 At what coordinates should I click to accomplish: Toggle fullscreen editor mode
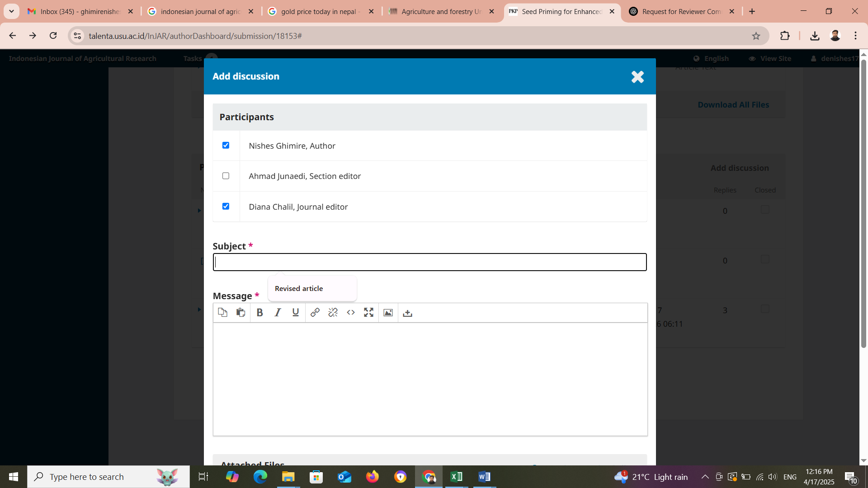point(369,312)
